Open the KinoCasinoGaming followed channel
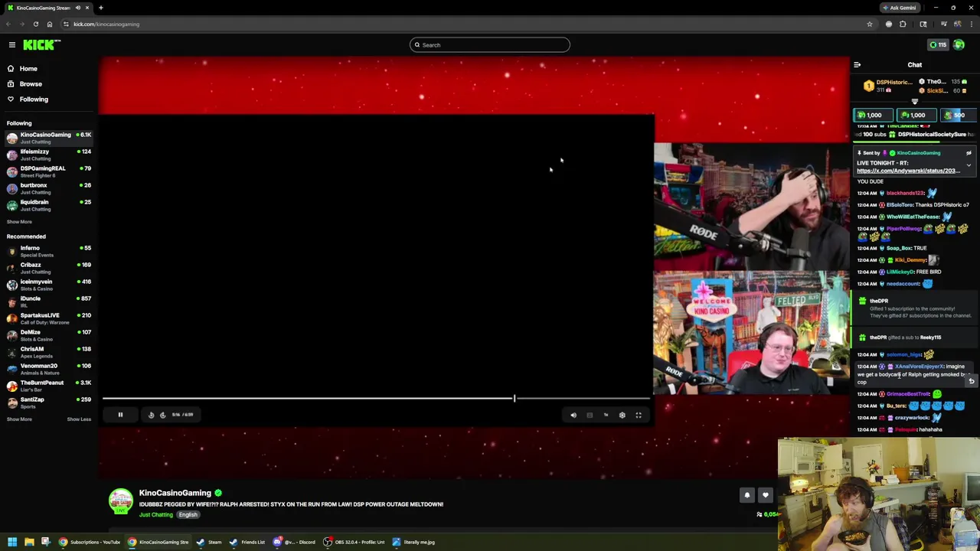Image resolution: width=980 pixels, height=551 pixels. [49, 138]
